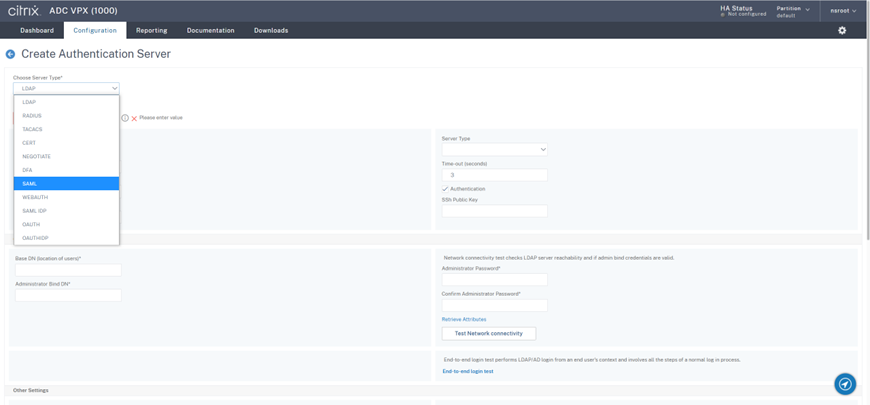Image resolution: width=870 pixels, height=405 pixels.
Task: Choose CERT server type option
Action: pos(67,143)
